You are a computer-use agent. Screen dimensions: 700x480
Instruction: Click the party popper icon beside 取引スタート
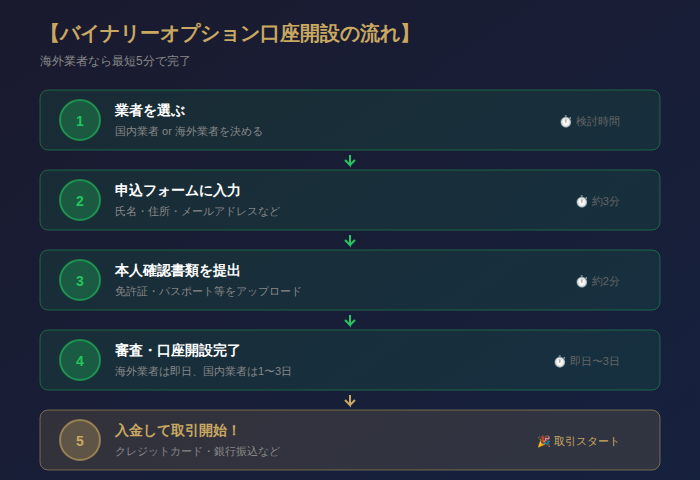click(x=543, y=441)
